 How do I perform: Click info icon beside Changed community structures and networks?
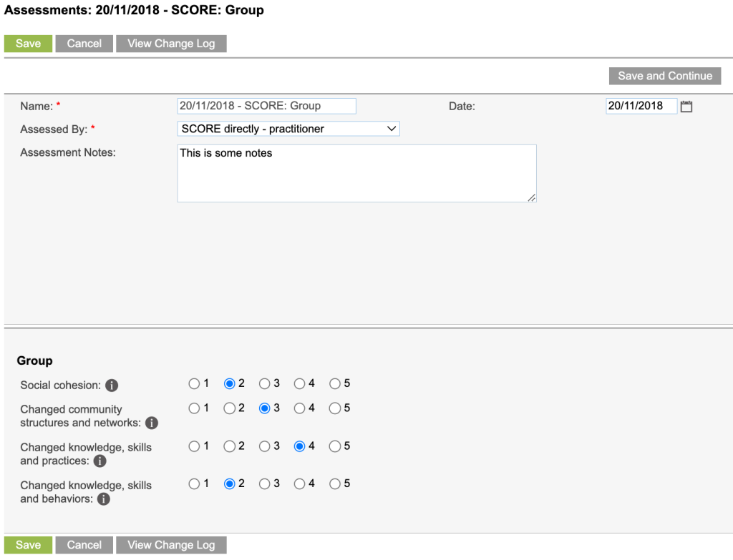pyautogui.click(x=151, y=423)
